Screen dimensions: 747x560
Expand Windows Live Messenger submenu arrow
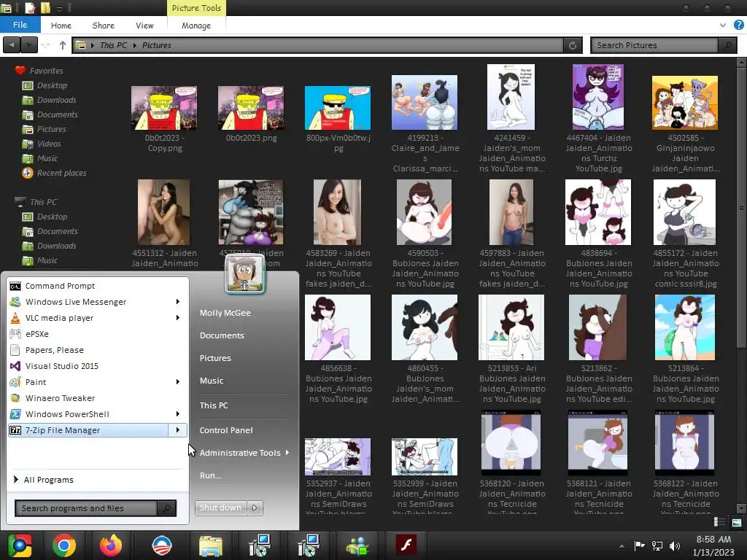pyautogui.click(x=178, y=302)
